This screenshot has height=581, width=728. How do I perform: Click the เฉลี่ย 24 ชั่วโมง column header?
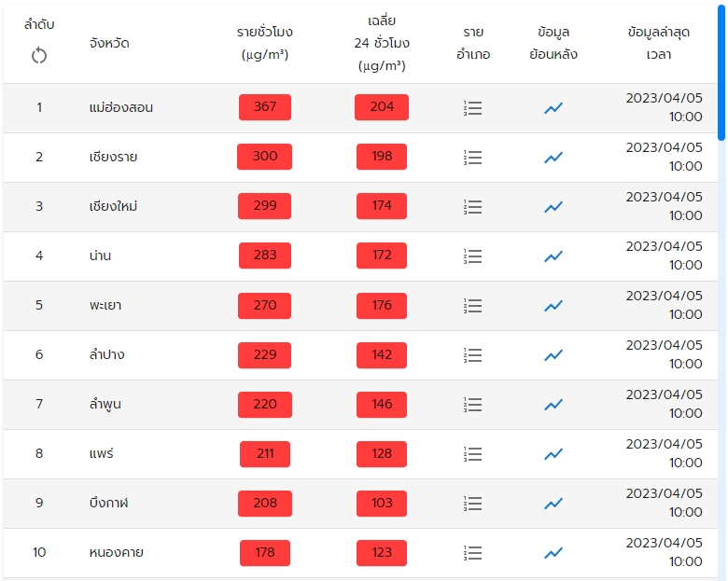[382, 43]
